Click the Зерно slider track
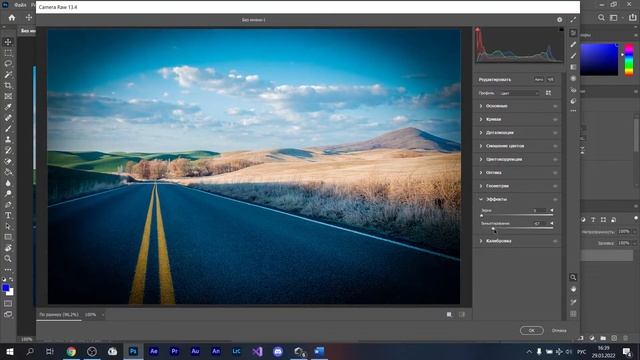Screen dimensions: 640x360 (517, 215)
